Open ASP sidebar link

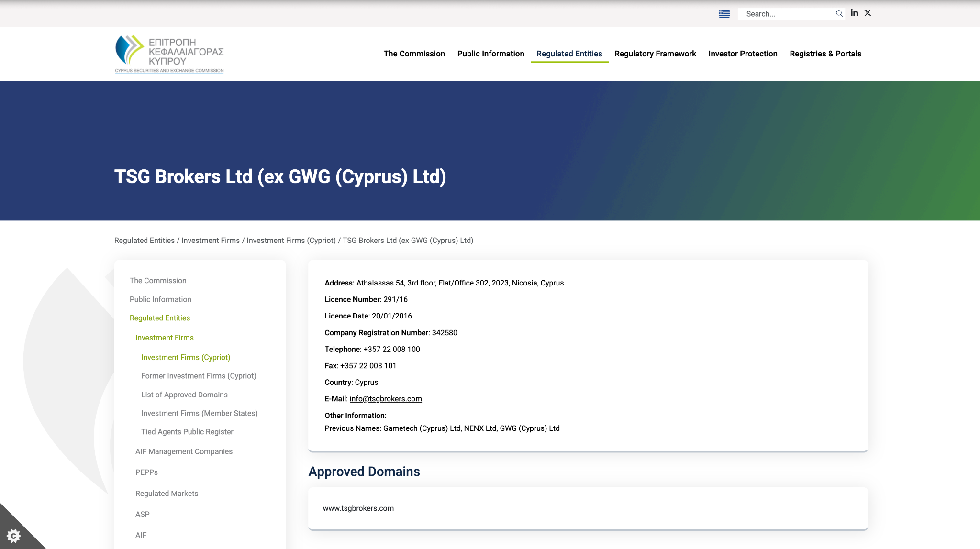pyautogui.click(x=143, y=515)
